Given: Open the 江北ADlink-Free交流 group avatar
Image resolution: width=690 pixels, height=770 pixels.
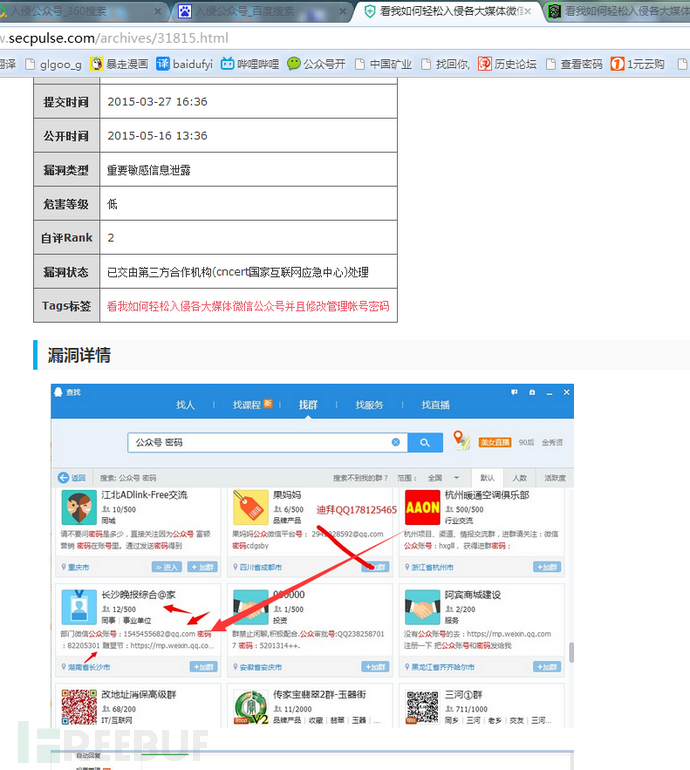Looking at the screenshot, I should pos(79,508).
